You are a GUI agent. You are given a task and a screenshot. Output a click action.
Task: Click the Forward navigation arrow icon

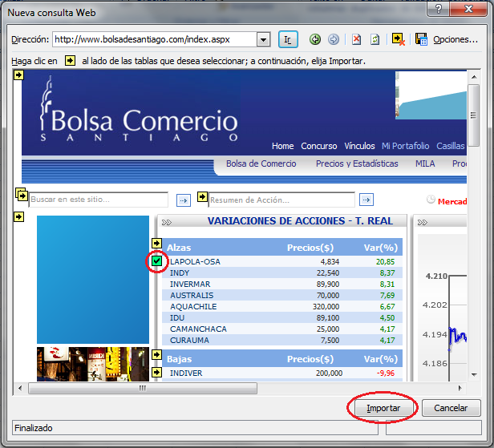click(x=334, y=39)
